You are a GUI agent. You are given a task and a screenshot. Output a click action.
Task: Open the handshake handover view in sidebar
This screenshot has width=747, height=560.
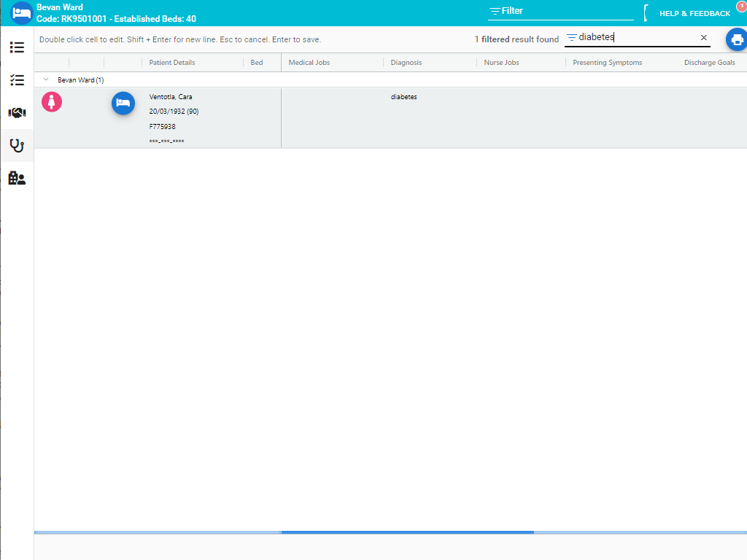coord(18,113)
